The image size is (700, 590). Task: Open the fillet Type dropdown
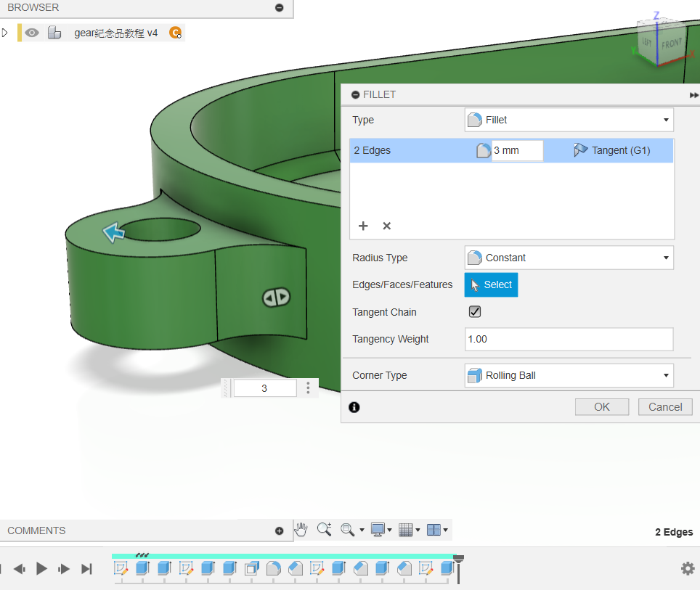point(569,120)
